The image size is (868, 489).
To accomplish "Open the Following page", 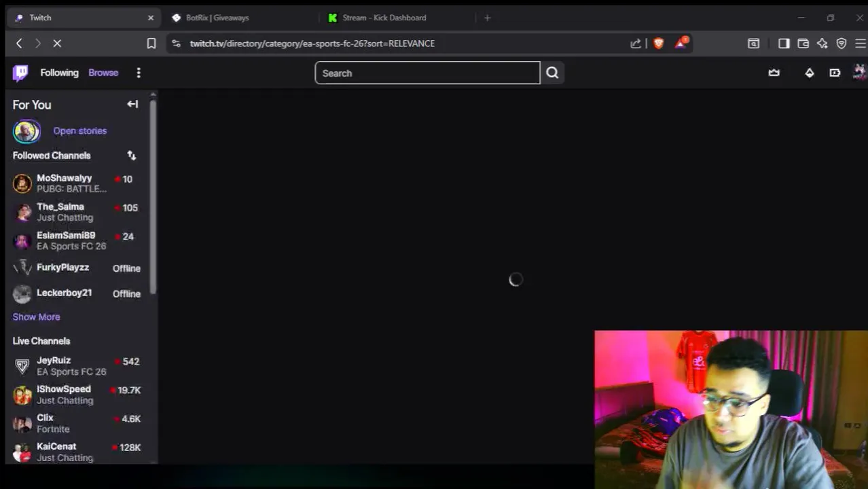I will coord(59,73).
